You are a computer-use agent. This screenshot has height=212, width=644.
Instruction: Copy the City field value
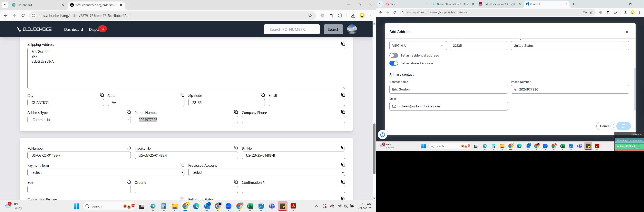point(102,95)
